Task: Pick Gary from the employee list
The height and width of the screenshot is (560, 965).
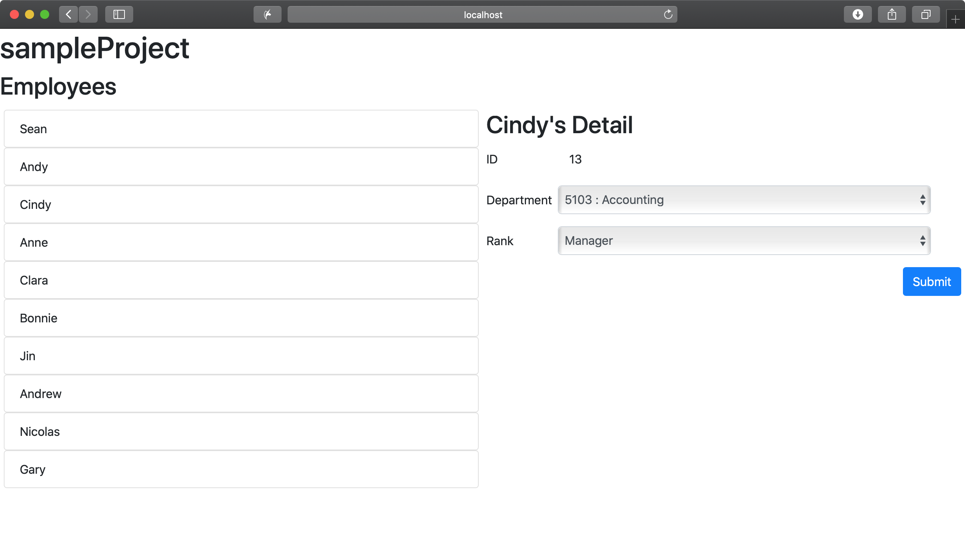Action: click(241, 469)
